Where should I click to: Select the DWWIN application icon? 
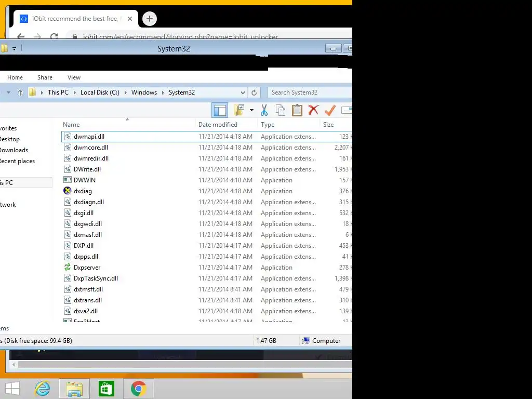tap(68, 180)
